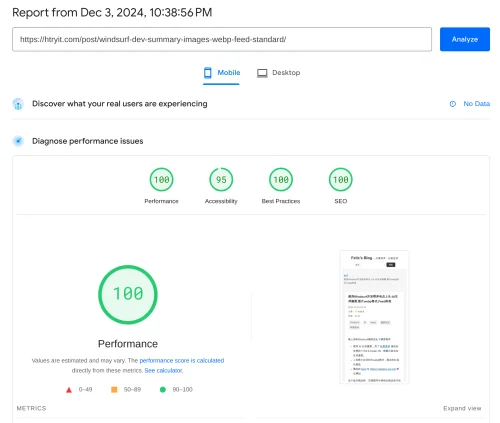Focus the URL input field
500x423 pixels.
[222, 39]
